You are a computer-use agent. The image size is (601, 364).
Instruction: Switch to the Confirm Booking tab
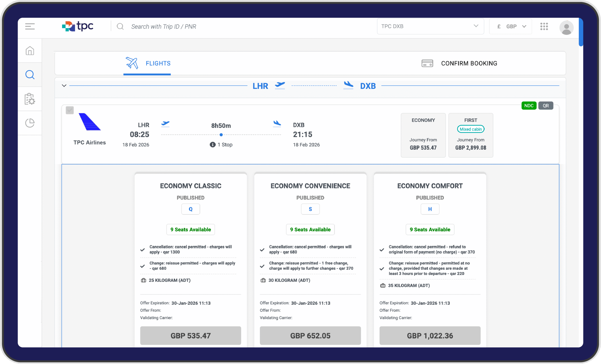(459, 63)
